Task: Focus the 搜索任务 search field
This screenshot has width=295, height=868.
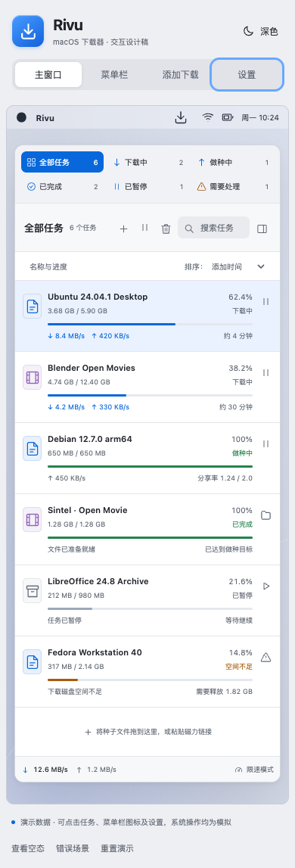Action: [x=213, y=228]
